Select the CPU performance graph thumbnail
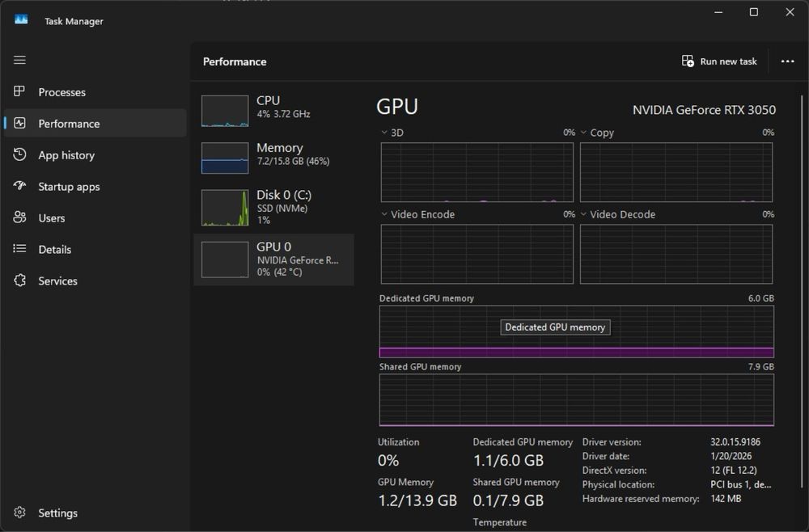Image resolution: width=809 pixels, height=532 pixels. click(224, 111)
